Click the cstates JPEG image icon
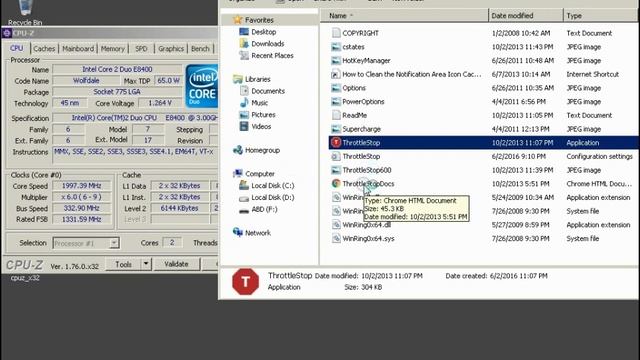Screen dimensions: 640x360 coord(336,47)
